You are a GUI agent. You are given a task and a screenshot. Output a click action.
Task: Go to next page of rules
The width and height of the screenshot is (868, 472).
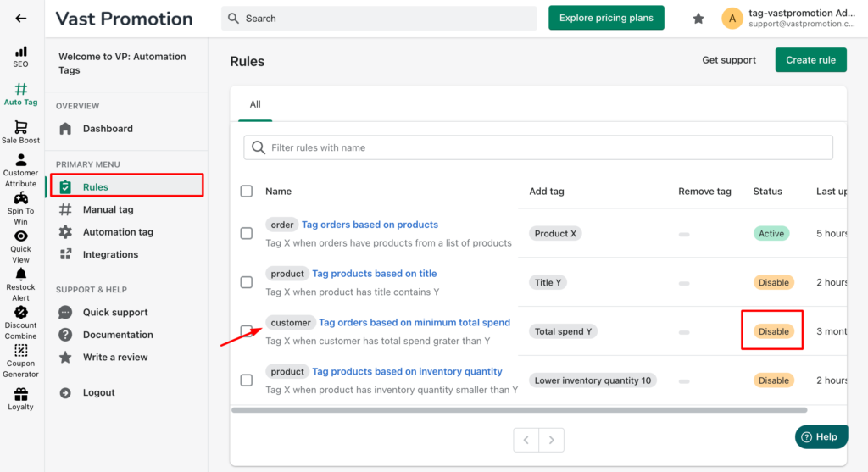click(x=551, y=440)
